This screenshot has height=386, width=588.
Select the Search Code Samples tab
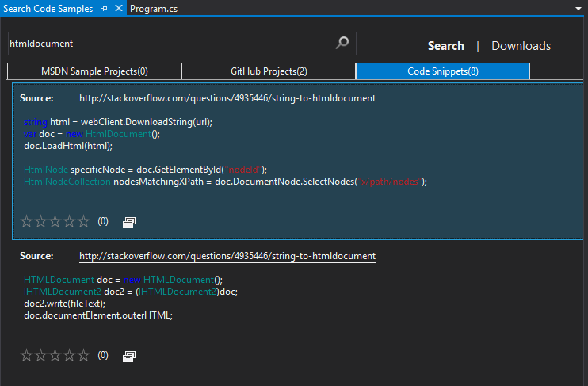[48, 8]
